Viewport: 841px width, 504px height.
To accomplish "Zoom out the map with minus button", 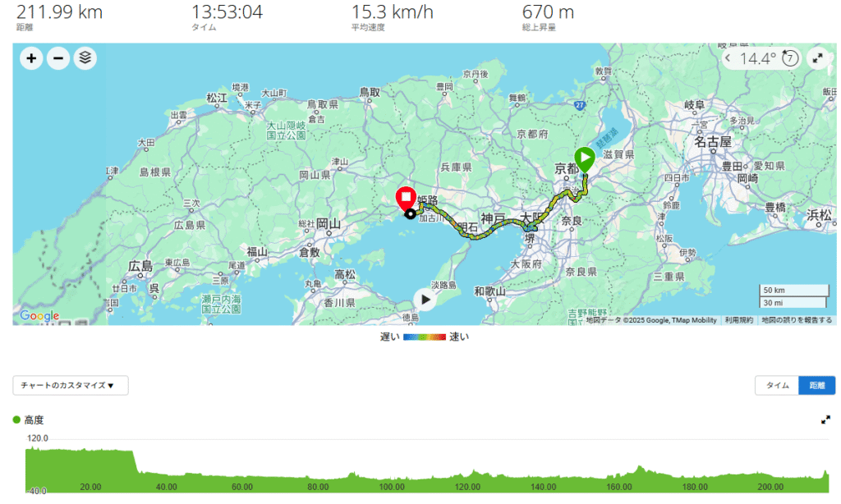I will (58, 58).
